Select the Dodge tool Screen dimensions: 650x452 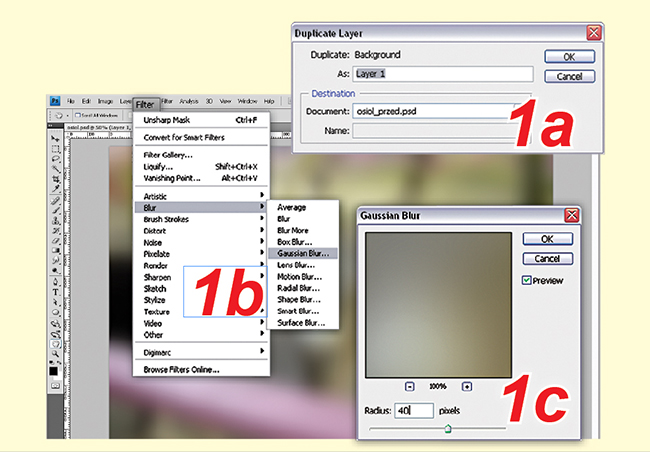point(55,270)
